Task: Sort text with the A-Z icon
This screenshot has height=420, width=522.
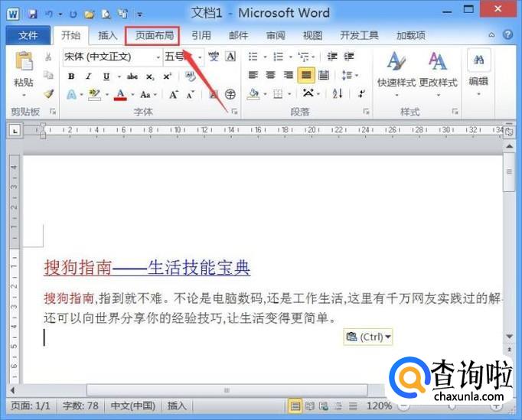Action: (338, 93)
